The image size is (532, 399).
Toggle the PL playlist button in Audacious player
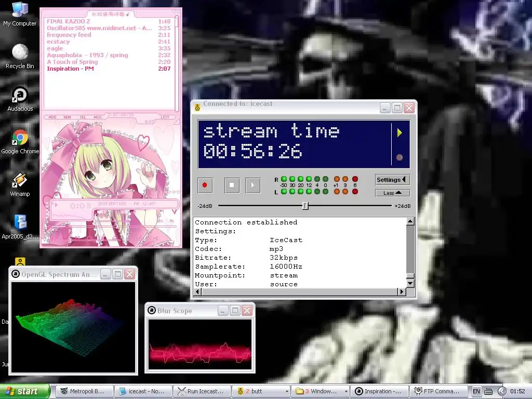pyautogui.click(x=171, y=221)
